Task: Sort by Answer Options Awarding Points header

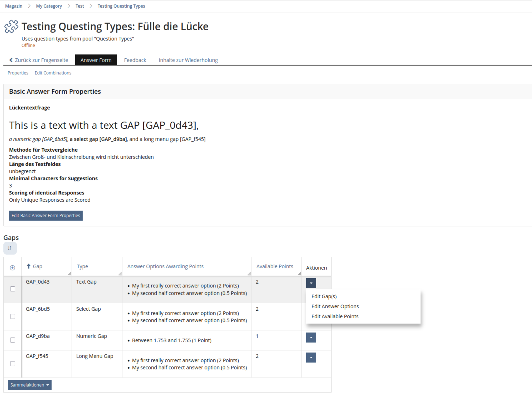Action: pos(165,266)
